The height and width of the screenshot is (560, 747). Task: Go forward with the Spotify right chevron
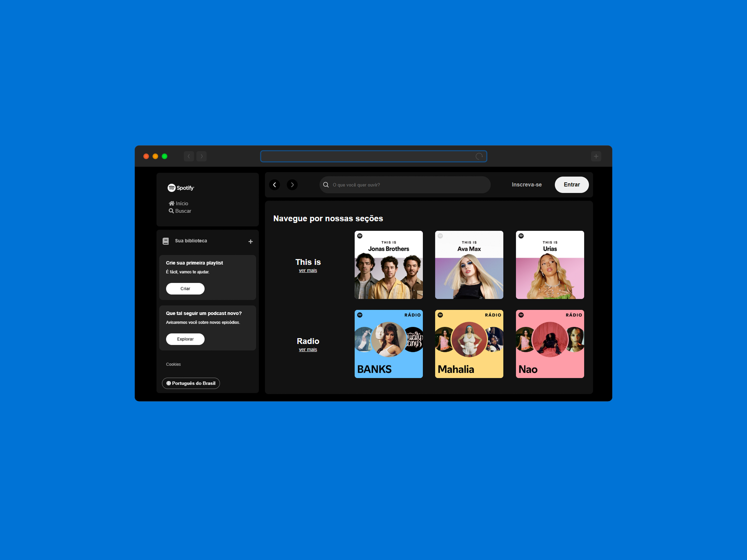click(292, 185)
